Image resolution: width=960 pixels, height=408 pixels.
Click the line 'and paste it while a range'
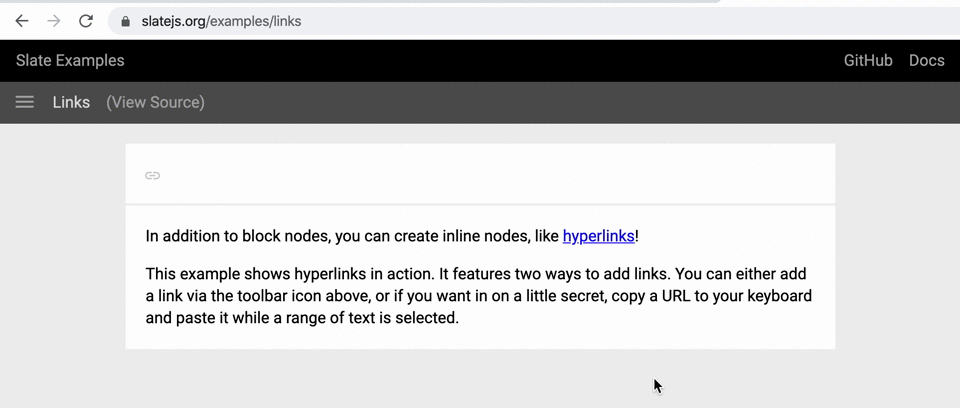point(302,318)
